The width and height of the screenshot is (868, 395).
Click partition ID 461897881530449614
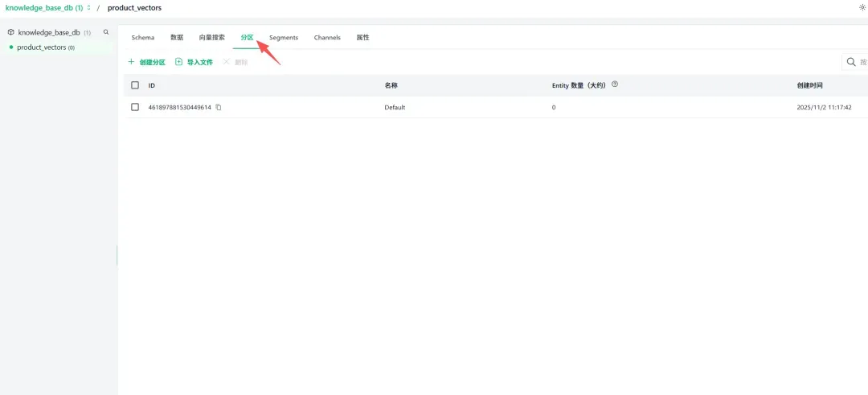tap(179, 108)
